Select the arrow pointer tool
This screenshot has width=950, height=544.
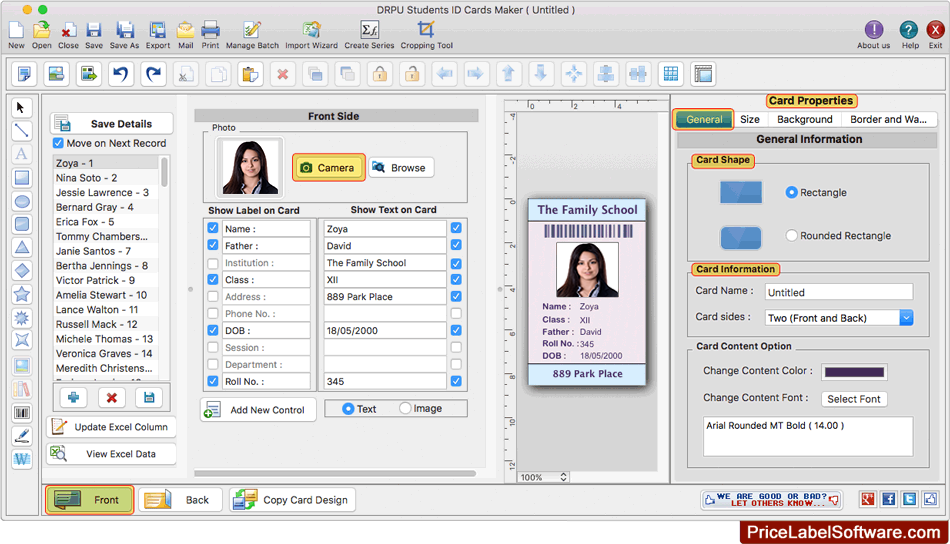point(21,108)
